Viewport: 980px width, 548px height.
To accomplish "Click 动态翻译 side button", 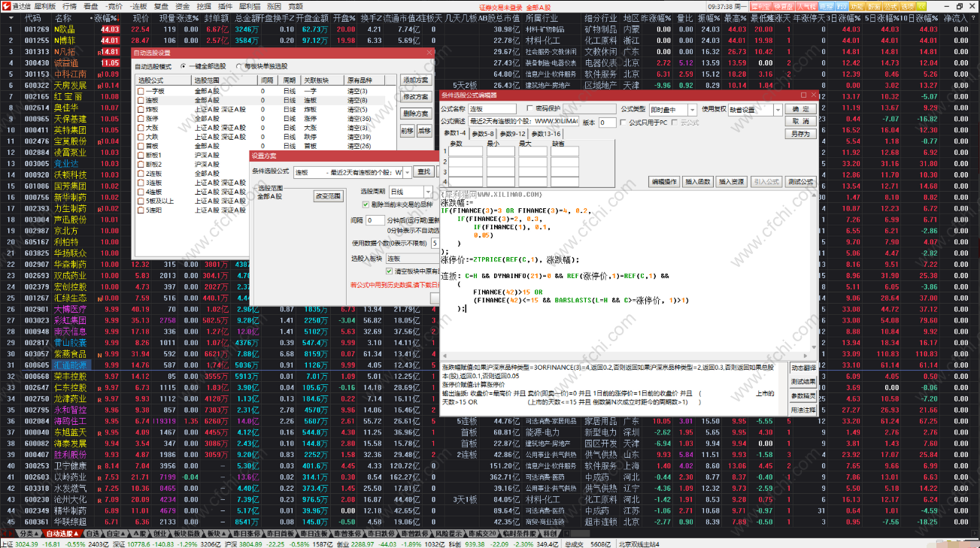I will coord(804,368).
